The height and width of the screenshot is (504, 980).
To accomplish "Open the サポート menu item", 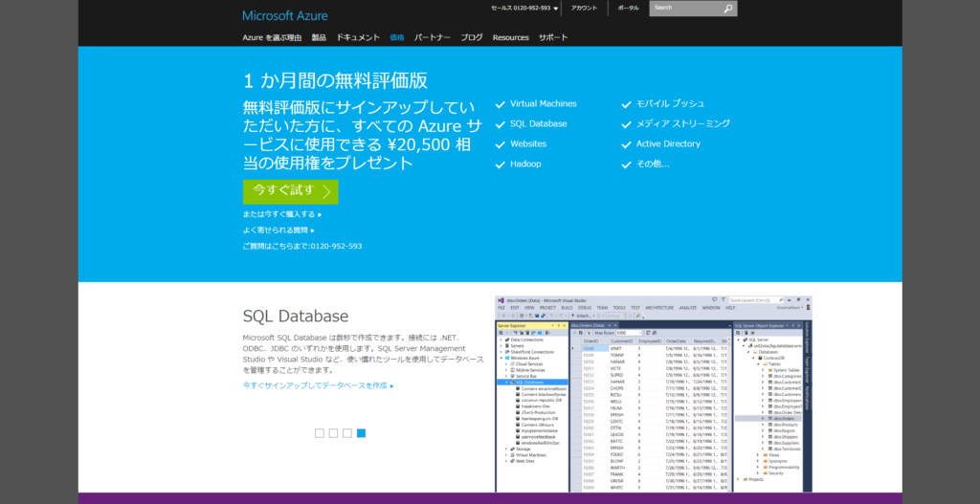I will 554,37.
